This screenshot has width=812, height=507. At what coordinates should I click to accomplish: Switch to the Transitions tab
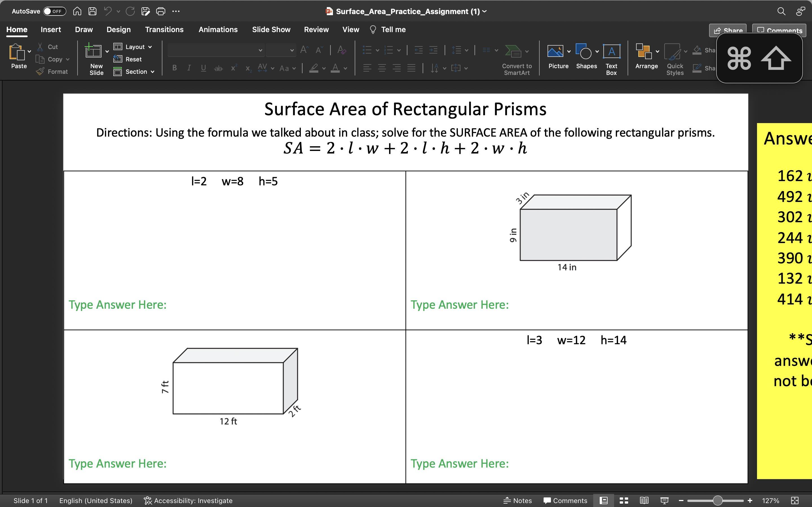coord(164,30)
